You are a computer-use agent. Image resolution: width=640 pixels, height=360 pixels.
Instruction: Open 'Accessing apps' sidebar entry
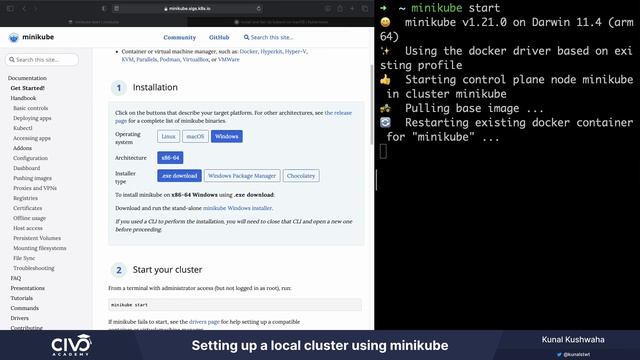coord(32,138)
